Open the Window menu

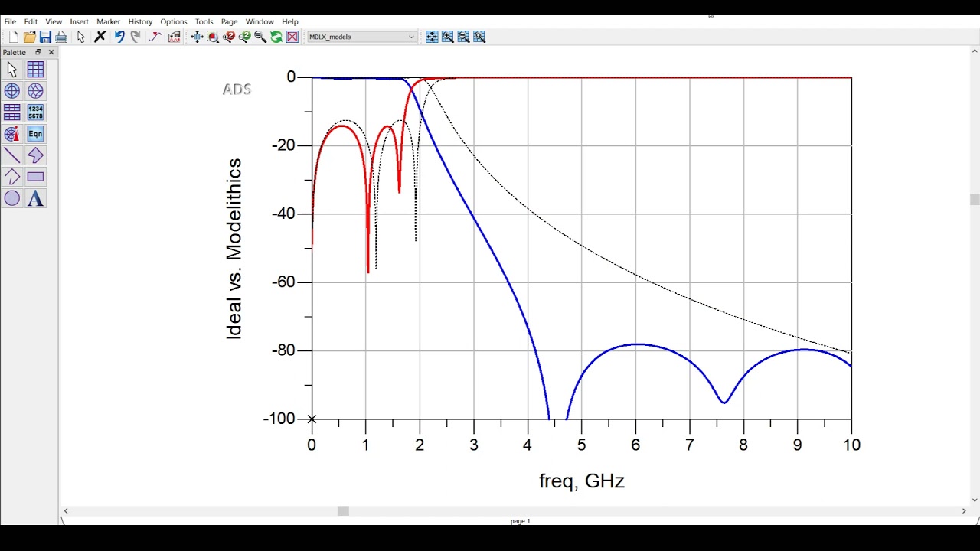(x=260, y=21)
